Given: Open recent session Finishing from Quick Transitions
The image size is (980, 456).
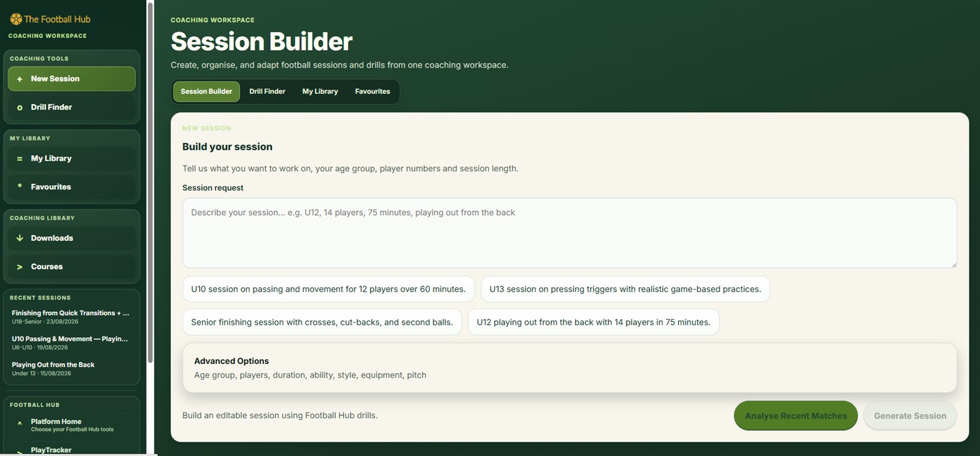Looking at the screenshot, I should point(71,317).
